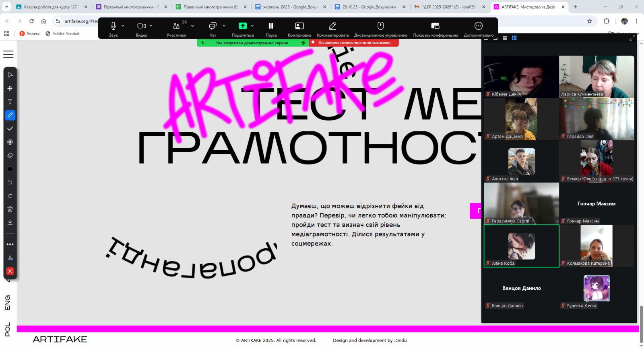Activate the Spotlight target tool
This screenshot has width=644, height=349.
[10, 142]
